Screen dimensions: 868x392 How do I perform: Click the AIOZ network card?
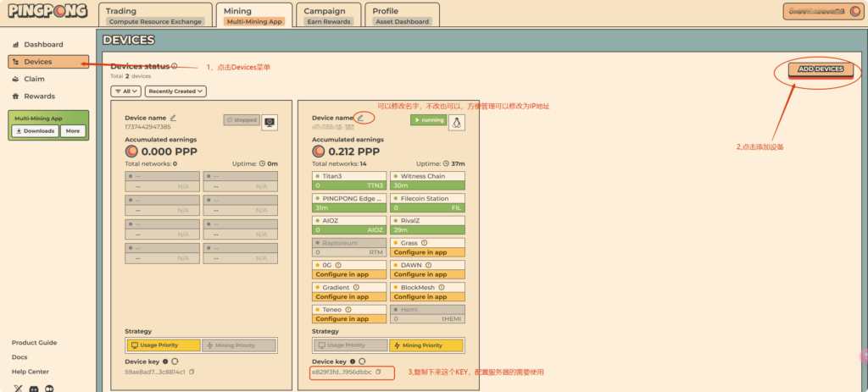click(x=349, y=225)
